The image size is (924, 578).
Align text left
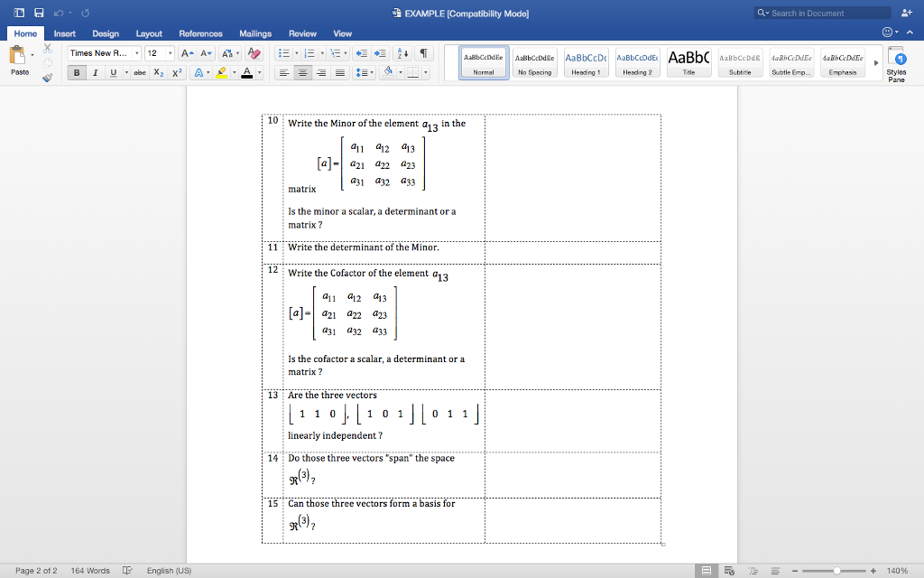pos(284,72)
